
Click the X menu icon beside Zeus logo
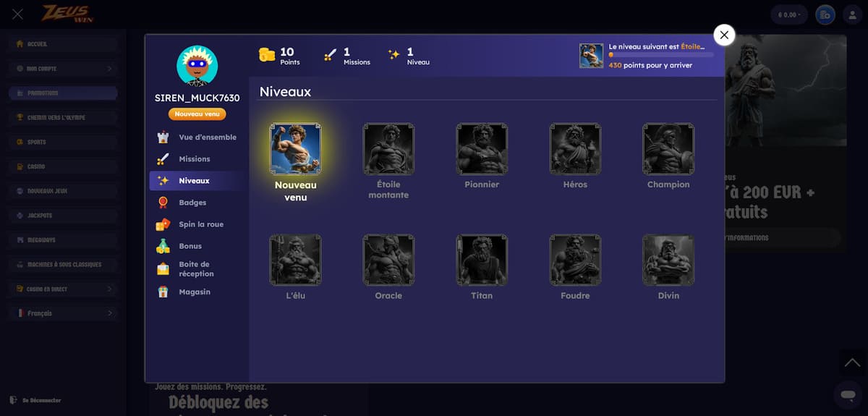click(x=17, y=14)
